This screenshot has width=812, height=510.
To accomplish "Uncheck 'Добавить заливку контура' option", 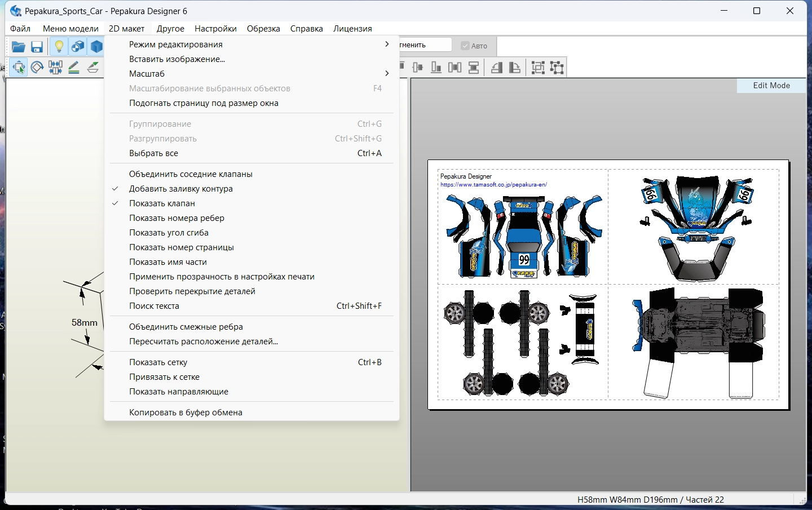I will click(x=180, y=189).
